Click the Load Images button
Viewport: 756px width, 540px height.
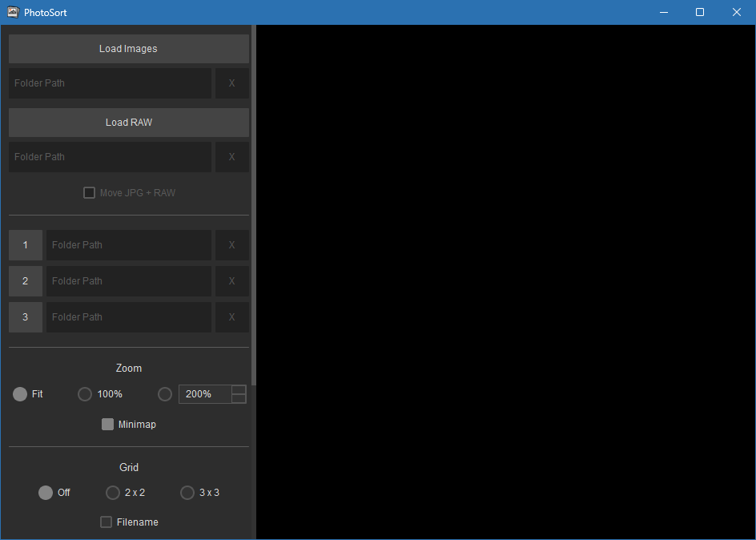tap(128, 48)
